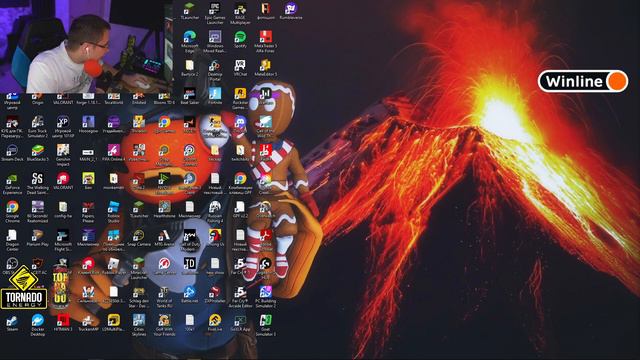The height and width of the screenshot is (360, 640).
Task: Select the Euro Truck Simulator 2 icon
Action: (x=38, y=127)
